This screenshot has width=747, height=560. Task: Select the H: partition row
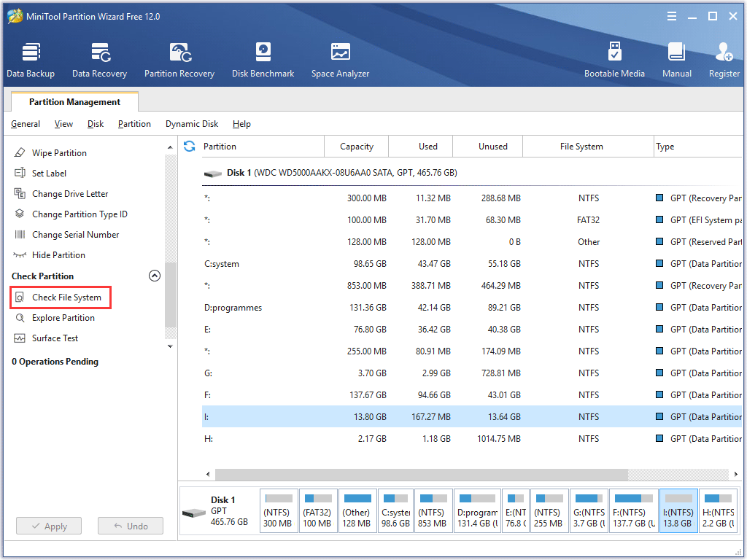pos(472,439)
